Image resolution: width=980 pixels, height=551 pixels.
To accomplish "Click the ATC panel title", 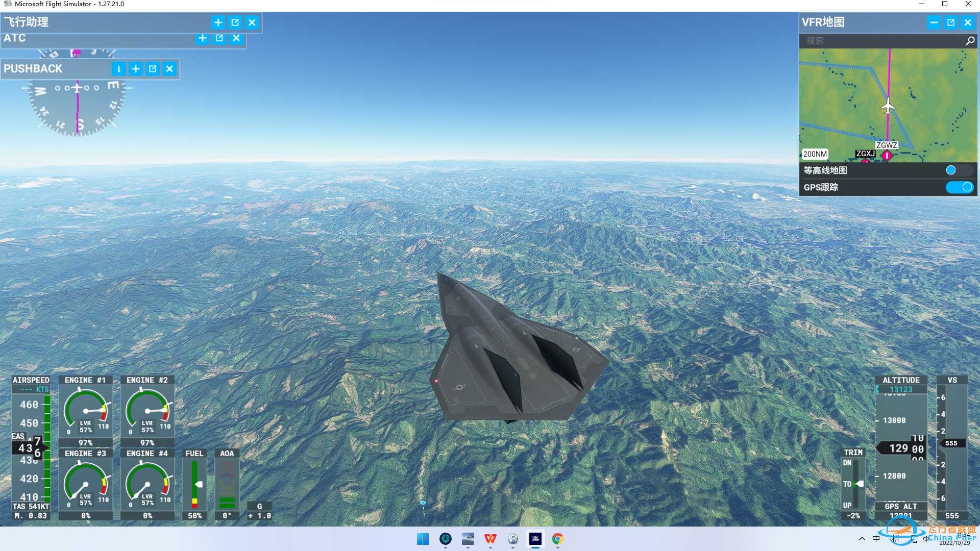I will point(15,38).
